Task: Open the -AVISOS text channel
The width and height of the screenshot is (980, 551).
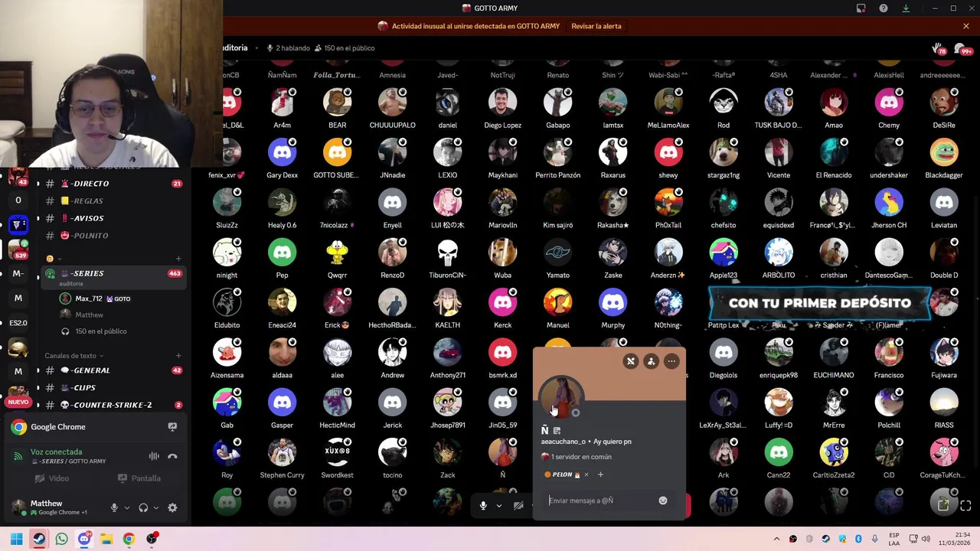Action: 115,218
